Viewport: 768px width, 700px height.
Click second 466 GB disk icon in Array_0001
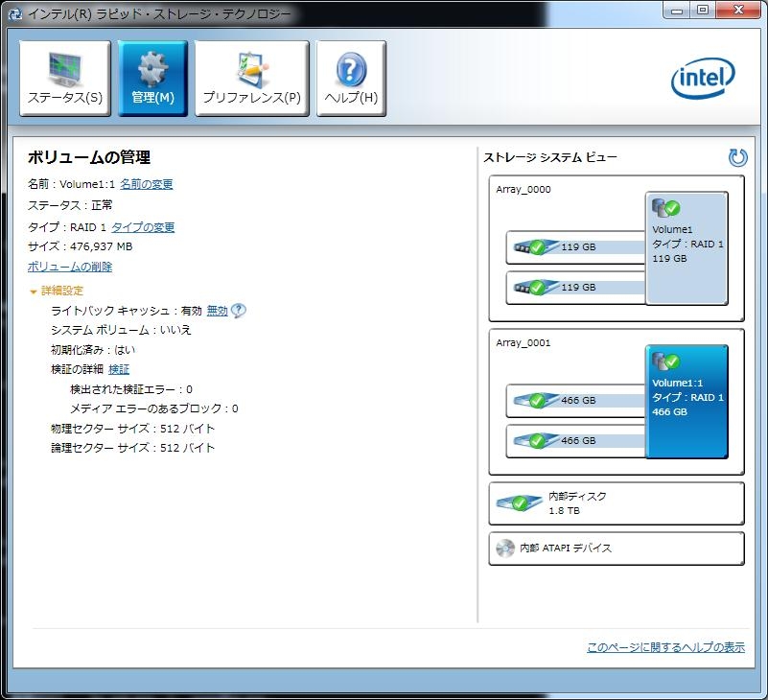tap(536, 440)
